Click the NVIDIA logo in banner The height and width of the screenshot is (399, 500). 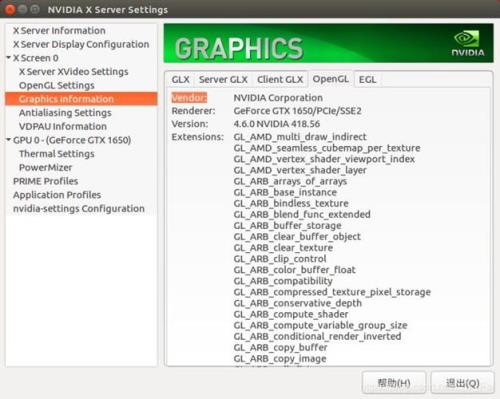[468, 43]
